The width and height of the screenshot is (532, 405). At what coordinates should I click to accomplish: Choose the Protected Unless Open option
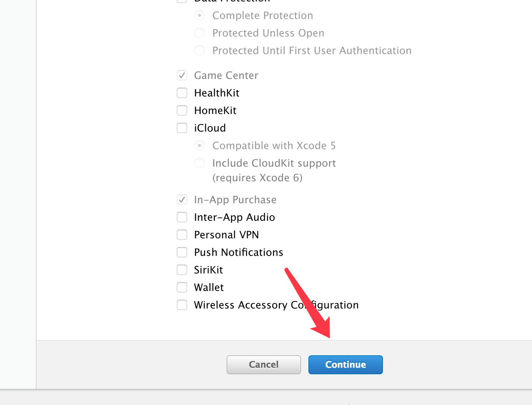click(199, 33)
